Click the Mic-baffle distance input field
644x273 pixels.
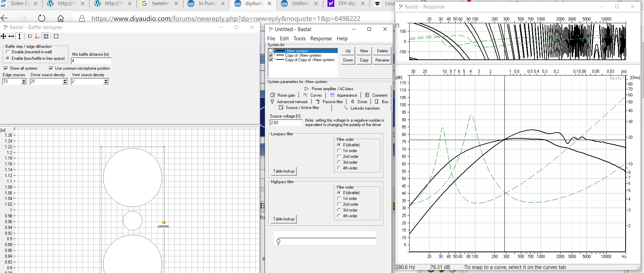[x=91, y=61]
